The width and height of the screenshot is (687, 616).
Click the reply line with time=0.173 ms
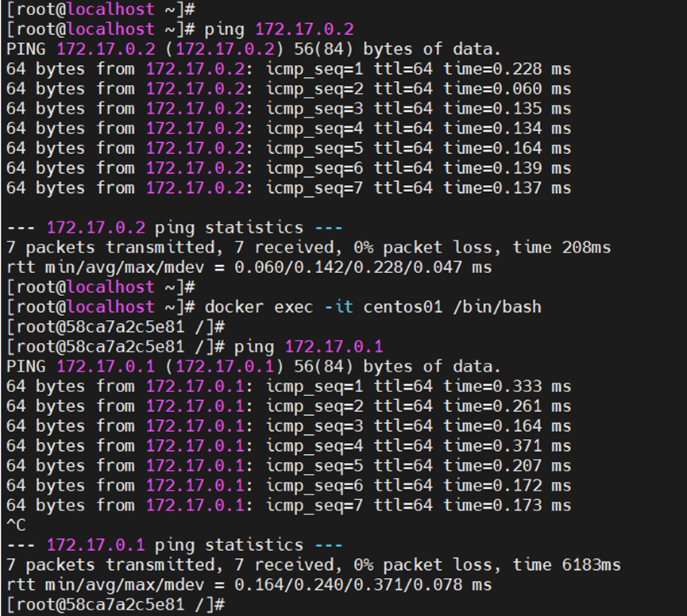pyautogui.click(x=289, y=505)
